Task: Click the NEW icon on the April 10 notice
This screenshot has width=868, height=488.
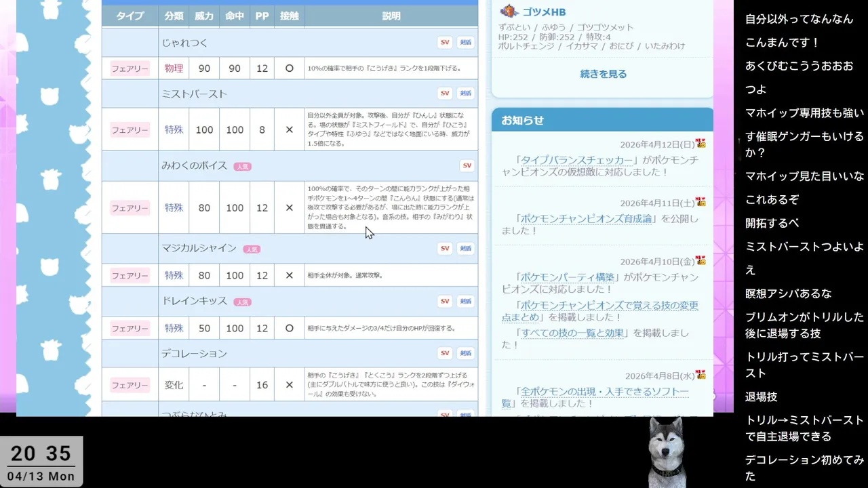Action: [701, 261]
